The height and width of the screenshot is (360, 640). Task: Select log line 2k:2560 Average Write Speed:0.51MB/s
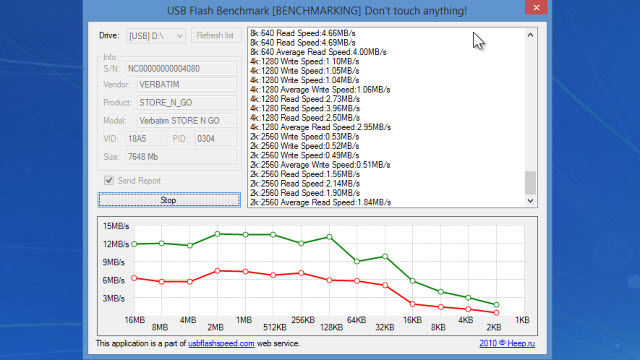pyautogui.click(x=320, y=164)
